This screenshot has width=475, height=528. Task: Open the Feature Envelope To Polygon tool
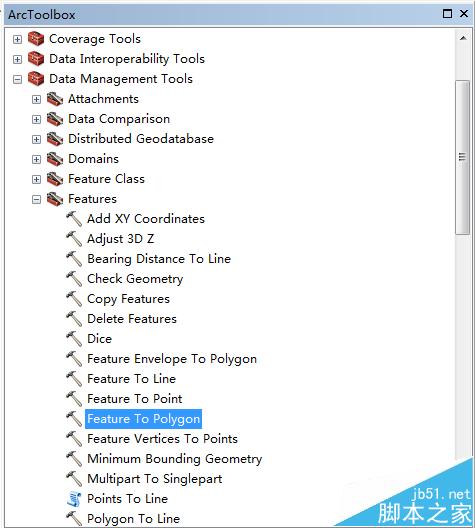coord(172,359)
